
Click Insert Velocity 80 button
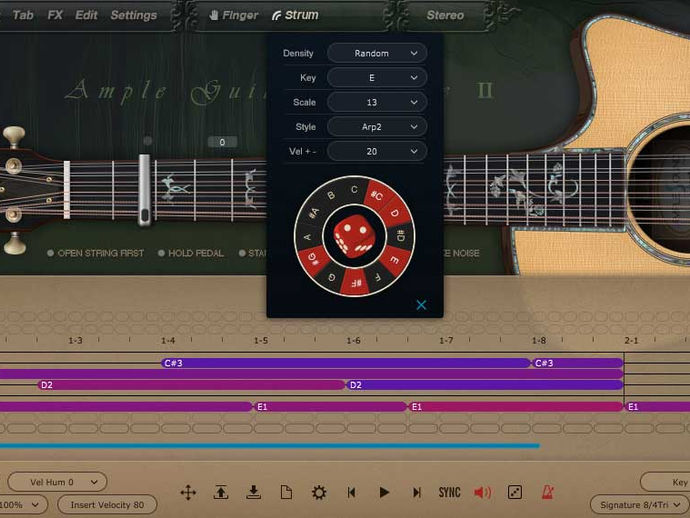[107, 505]
